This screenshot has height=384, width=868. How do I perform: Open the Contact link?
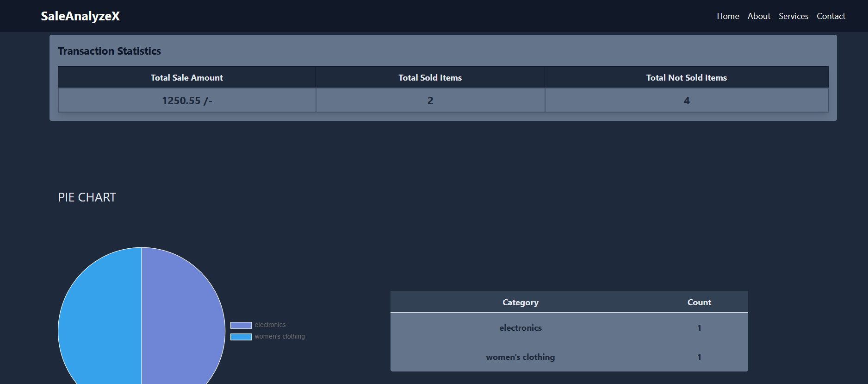pos(831,16)
